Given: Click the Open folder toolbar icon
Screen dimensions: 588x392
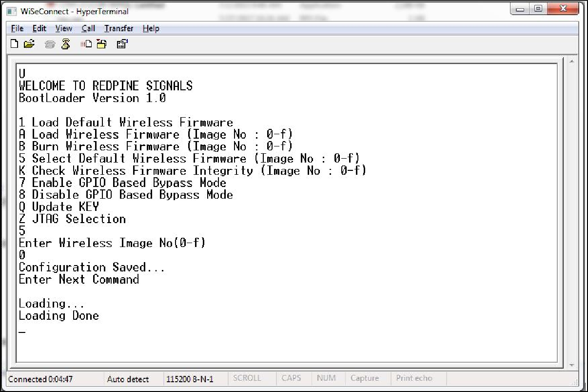Looking at the screenshot, I should point(29,44).
